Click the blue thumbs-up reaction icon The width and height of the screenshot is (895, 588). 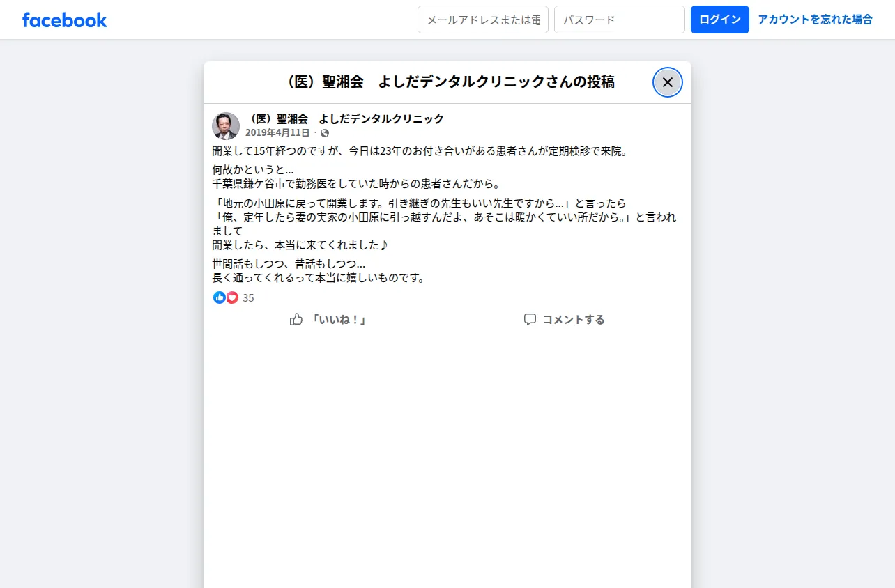click(x=220, y=297)
